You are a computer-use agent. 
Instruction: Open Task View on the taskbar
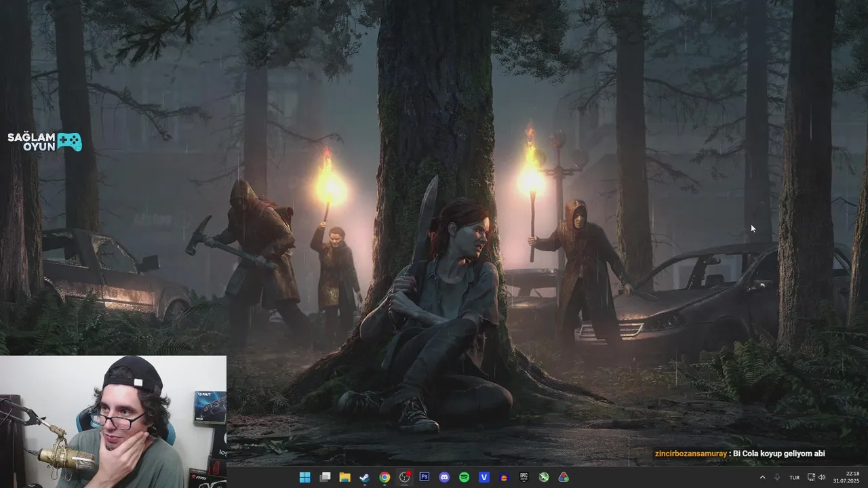point(325,477)
